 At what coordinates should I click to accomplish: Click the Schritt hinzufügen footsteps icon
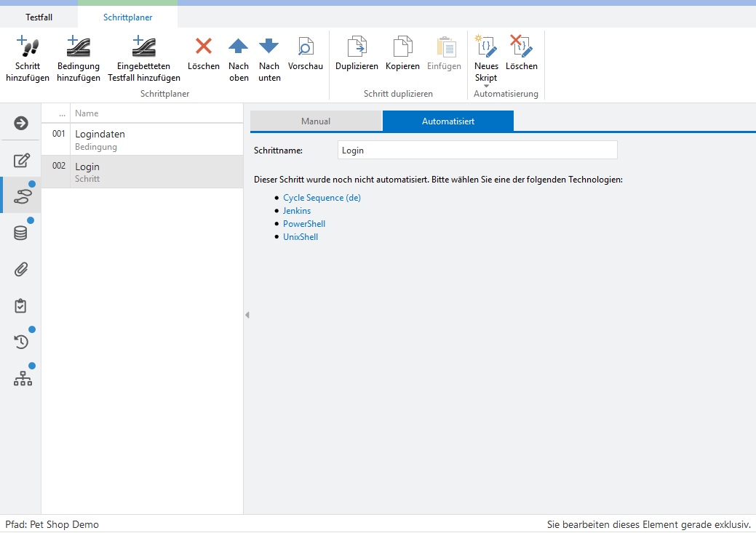click(x=28, y=47)
